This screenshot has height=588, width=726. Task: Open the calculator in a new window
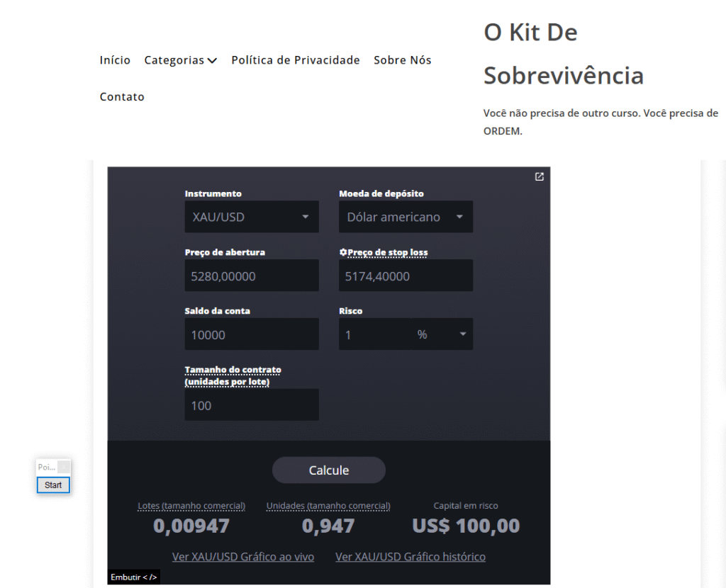coord(539,177)
